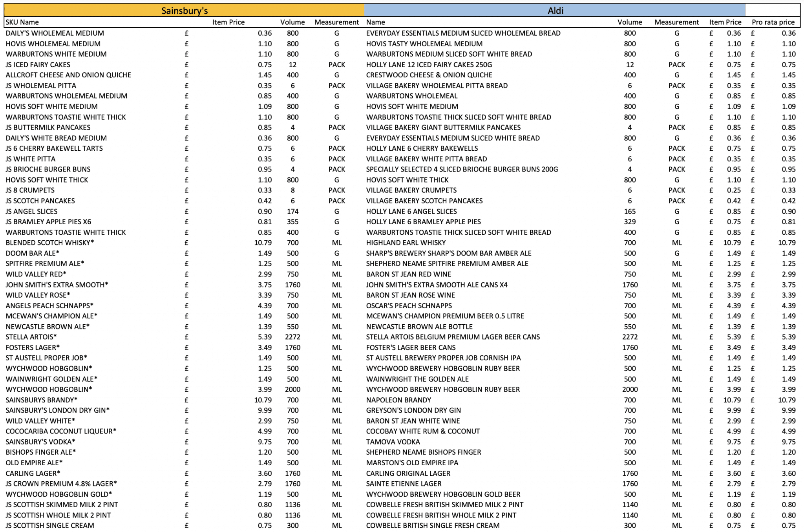Select Aldi cell HOLLY LANE 12 ICED FAIRY CAKES 250G
The height and width of the screenshot is (532, 804).
coord(429,65)
